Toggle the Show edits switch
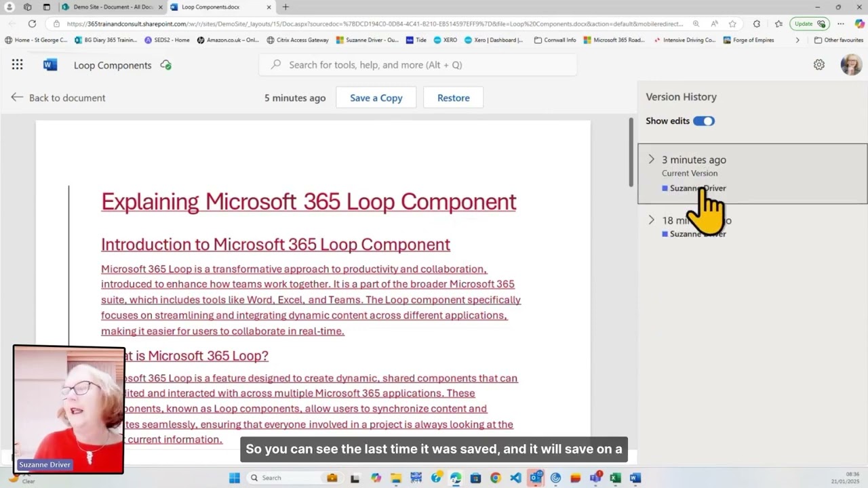 (704, 121)
